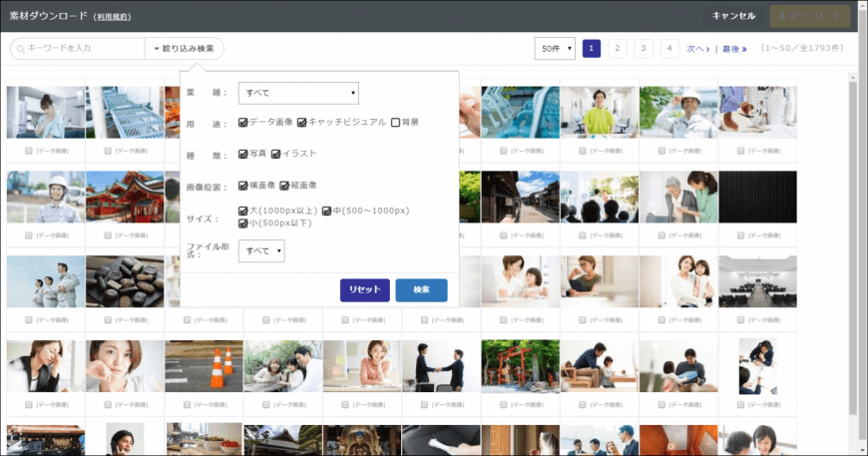This screenshot has height=456, width=868.
Task: Uncheck the キャッチビジュアル checkbox
Action: [x=301, y=123]
